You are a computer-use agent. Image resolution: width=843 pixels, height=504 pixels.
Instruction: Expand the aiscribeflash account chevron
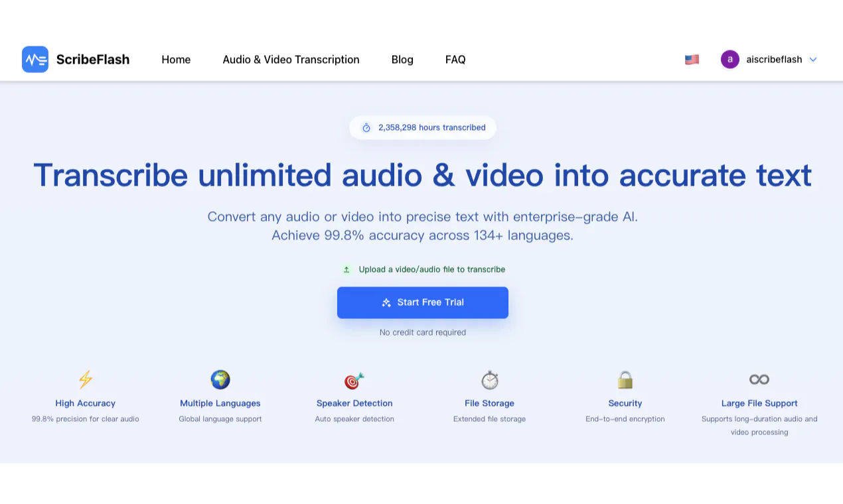pyautogui.click(x=813, y=60)
